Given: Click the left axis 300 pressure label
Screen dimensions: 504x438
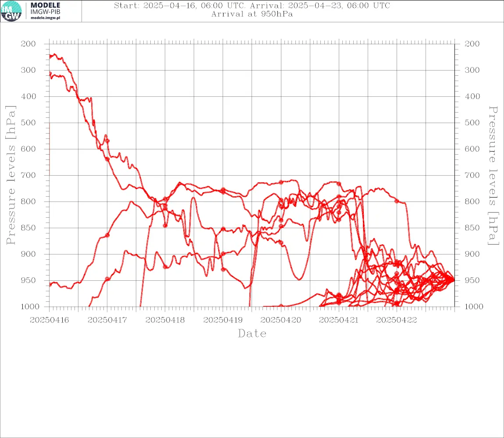Looking at the screenshot, I should point(28,70).
